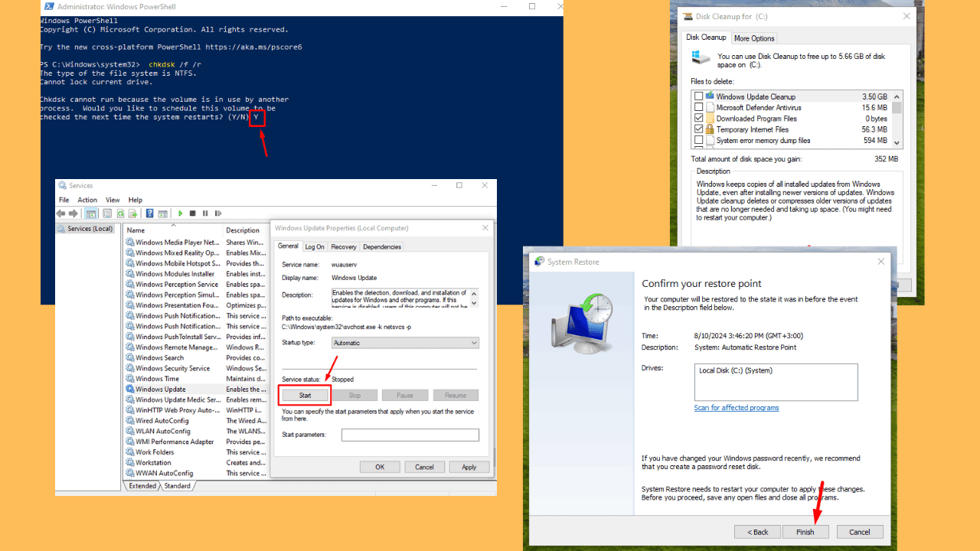The width and height of the screenshot is (980, 551).
Task: Select the Disk Cleanup tab
Action: pos(706,37)
